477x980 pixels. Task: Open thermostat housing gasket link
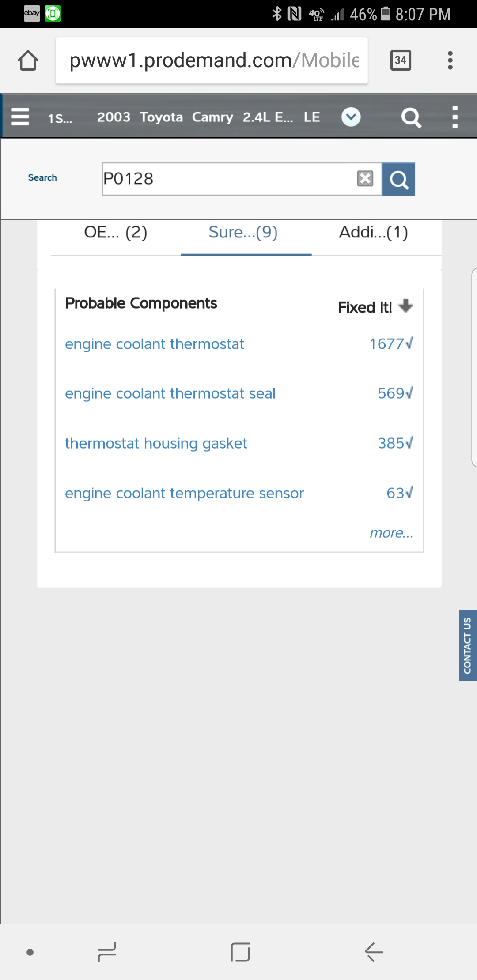[156, 443]
